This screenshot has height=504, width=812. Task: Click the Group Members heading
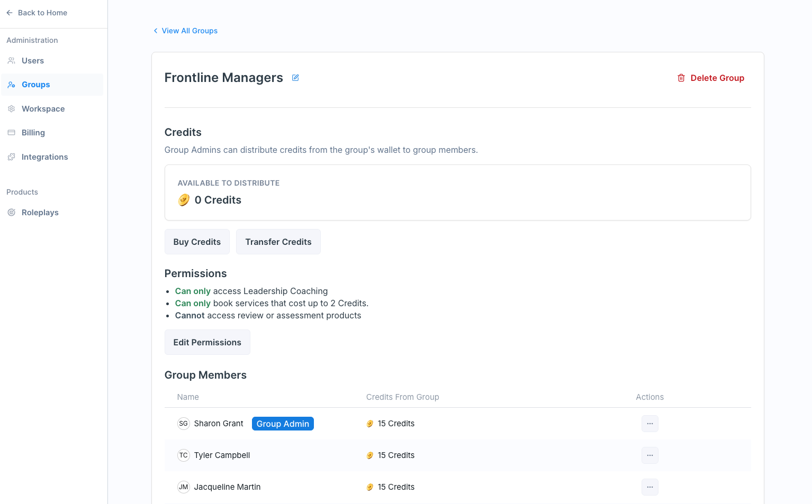pos(205,375)
